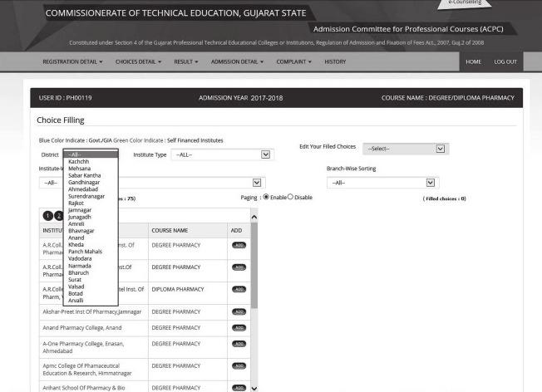Add Anand Pharmacy College, Anand
The width and height of the screenshot is (542, 392).
click(x=239, y=328)
